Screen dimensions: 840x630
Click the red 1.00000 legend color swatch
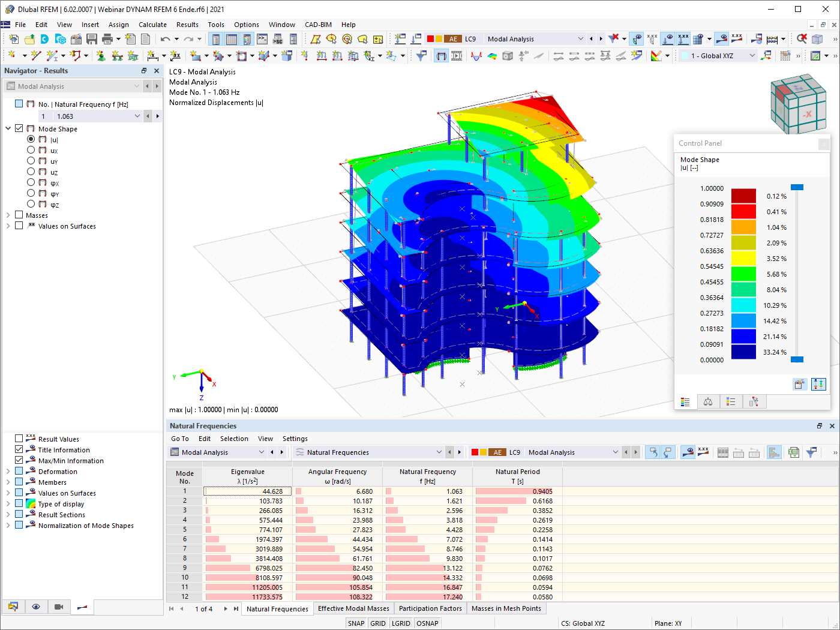click(x=743, y=196)
